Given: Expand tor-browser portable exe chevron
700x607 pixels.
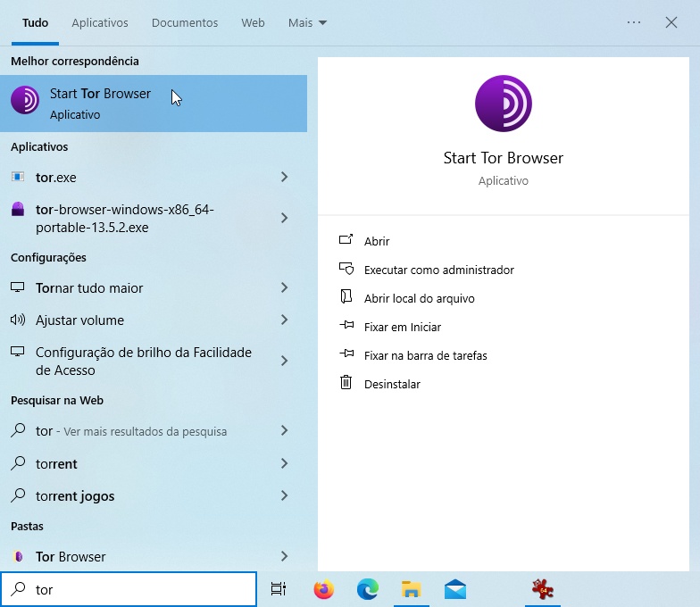Looking at the screenshot, I should [x=284, y=218].
